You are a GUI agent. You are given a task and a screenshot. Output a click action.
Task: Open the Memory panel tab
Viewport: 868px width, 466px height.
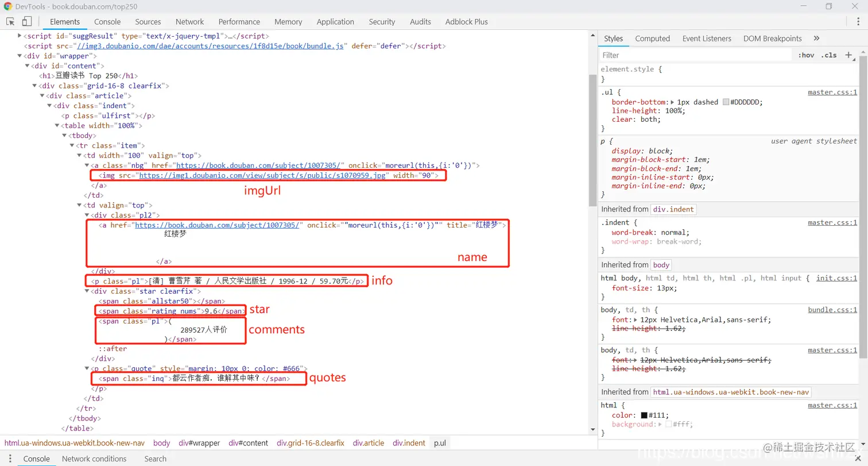click(288, 22)
